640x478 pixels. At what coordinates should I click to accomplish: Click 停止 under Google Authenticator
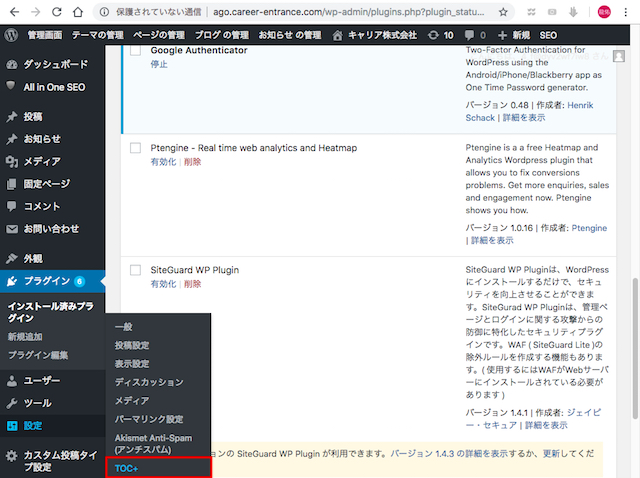coord(159,64)
